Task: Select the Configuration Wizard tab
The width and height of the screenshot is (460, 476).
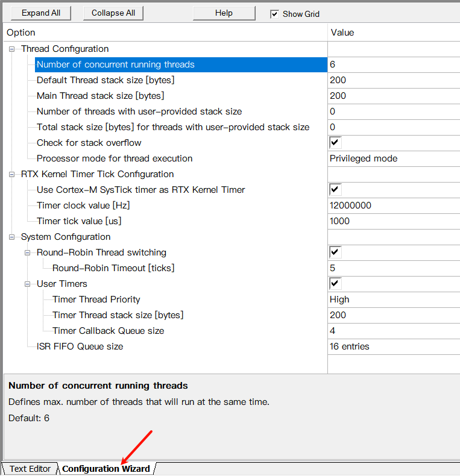Action: [x=106, y=469]
